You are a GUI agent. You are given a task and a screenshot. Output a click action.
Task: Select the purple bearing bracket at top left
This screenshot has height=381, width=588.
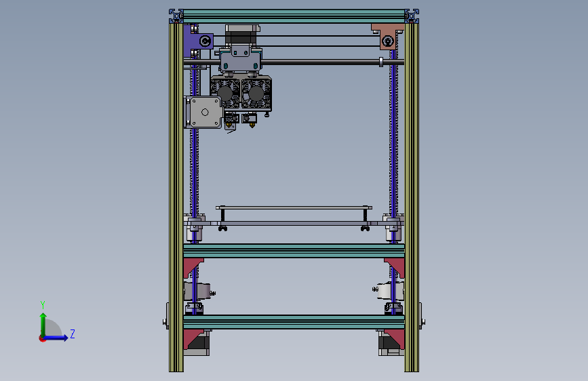(x=198, y=41)
